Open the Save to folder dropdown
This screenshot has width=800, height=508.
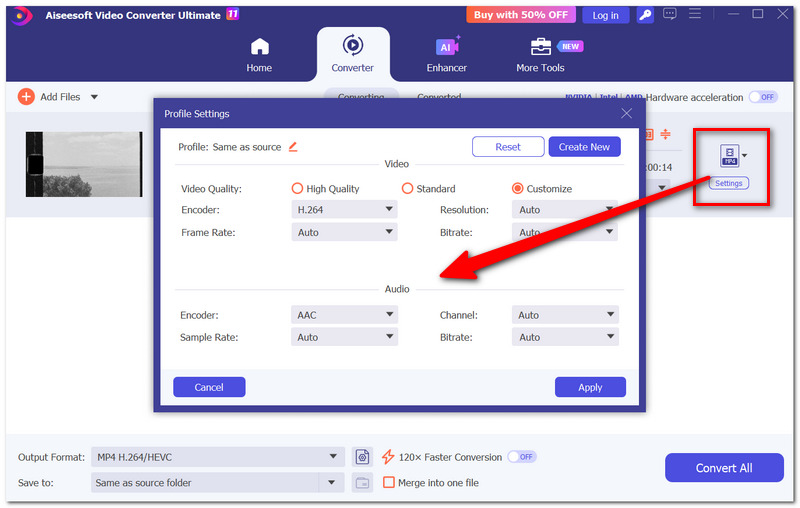pyautogui.click(x=331, y=482)
